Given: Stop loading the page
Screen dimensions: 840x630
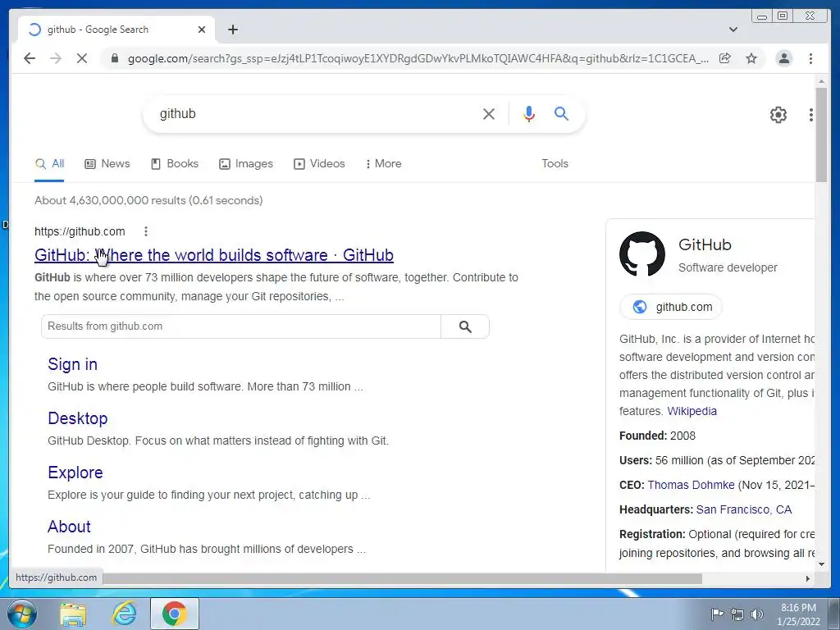Looking at the screenshot, I should 82,58.
